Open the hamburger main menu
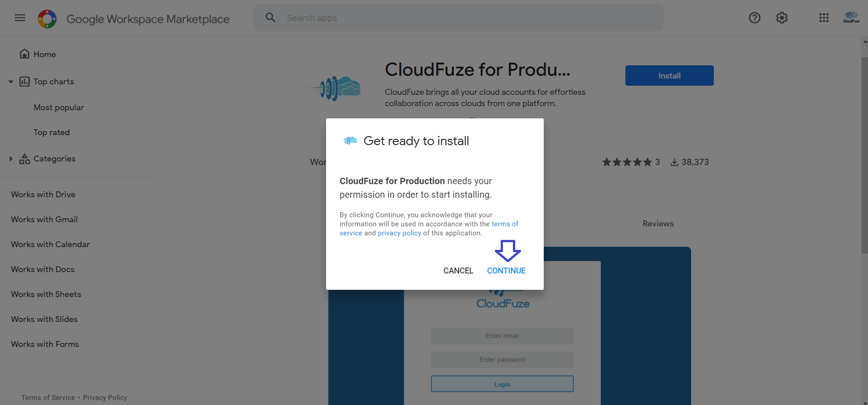The image size is (868, 405). (x=20, y=18)
